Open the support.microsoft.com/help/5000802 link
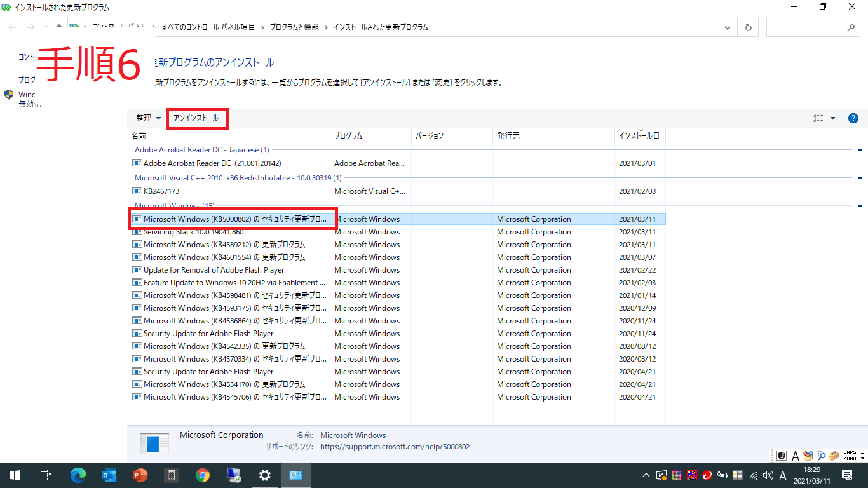The height and width of the screenshot is (488, 868). pos(395,447)
